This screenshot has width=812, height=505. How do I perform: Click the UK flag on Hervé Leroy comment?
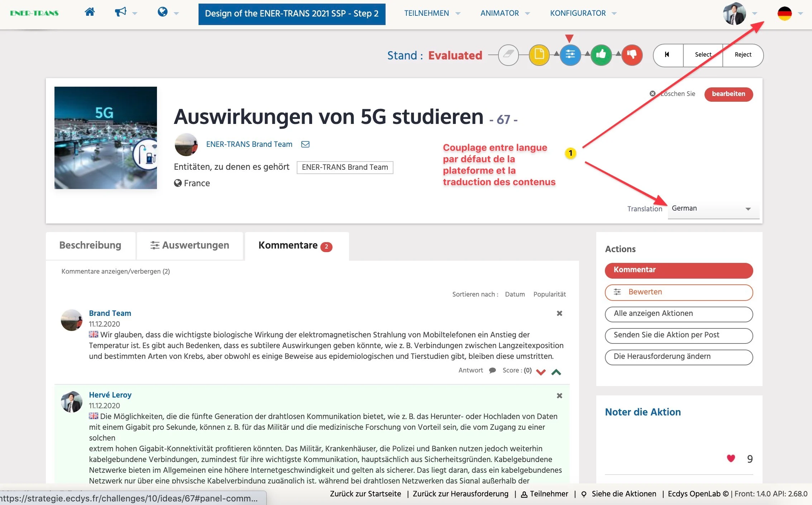[x=94, y=416]
